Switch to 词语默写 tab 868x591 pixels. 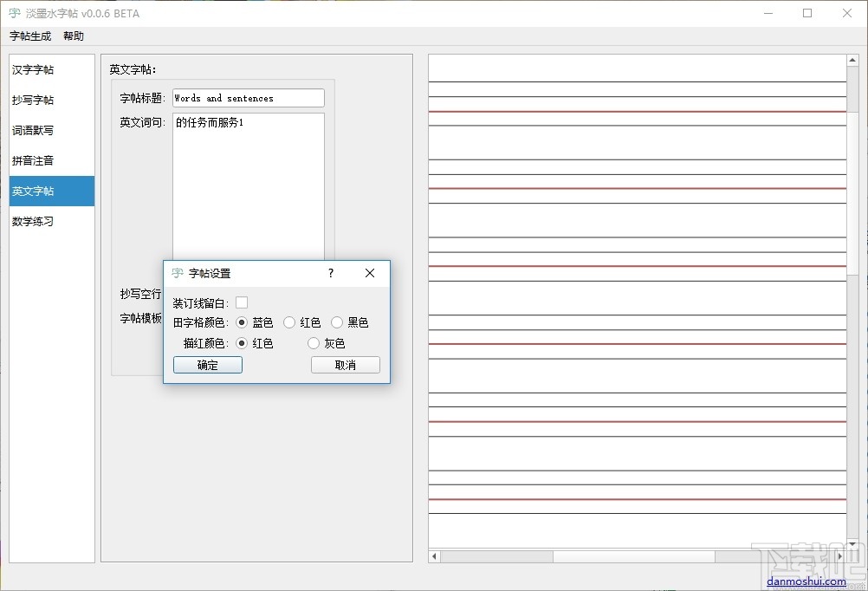point(51,131)
